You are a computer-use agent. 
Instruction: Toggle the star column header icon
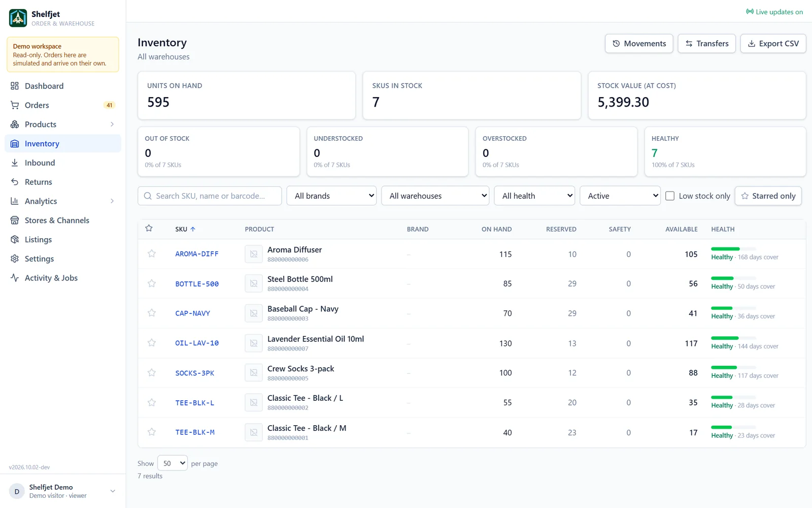click(x=149, y=229)
